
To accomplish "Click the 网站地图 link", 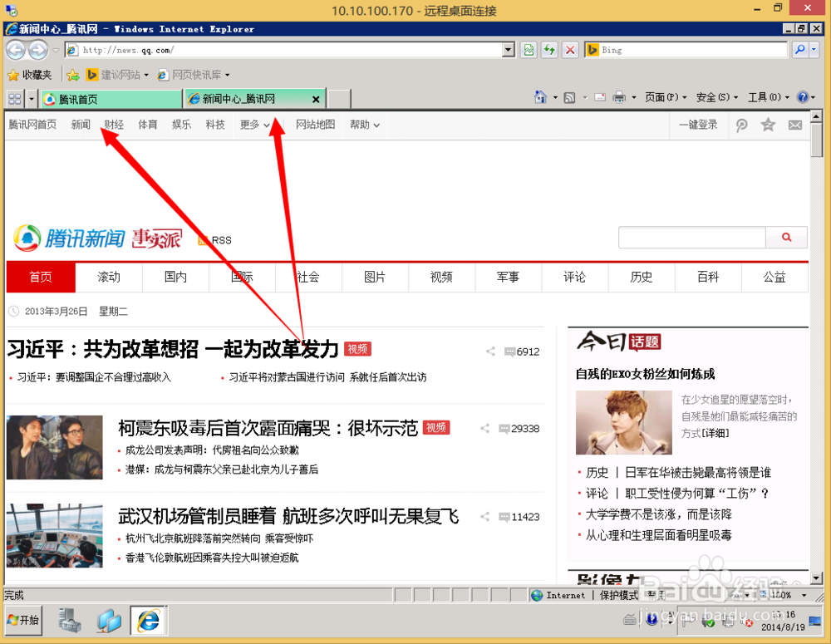I will coord(315,125).
